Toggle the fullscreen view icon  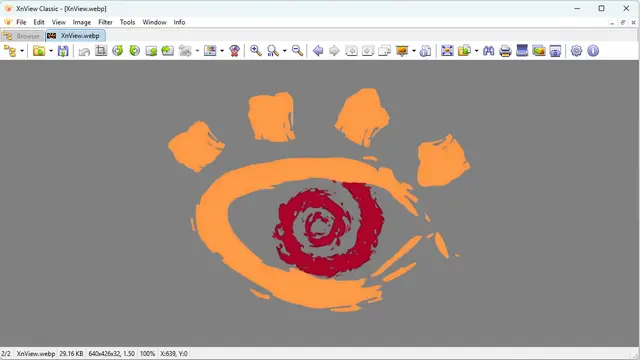(447, 51)
